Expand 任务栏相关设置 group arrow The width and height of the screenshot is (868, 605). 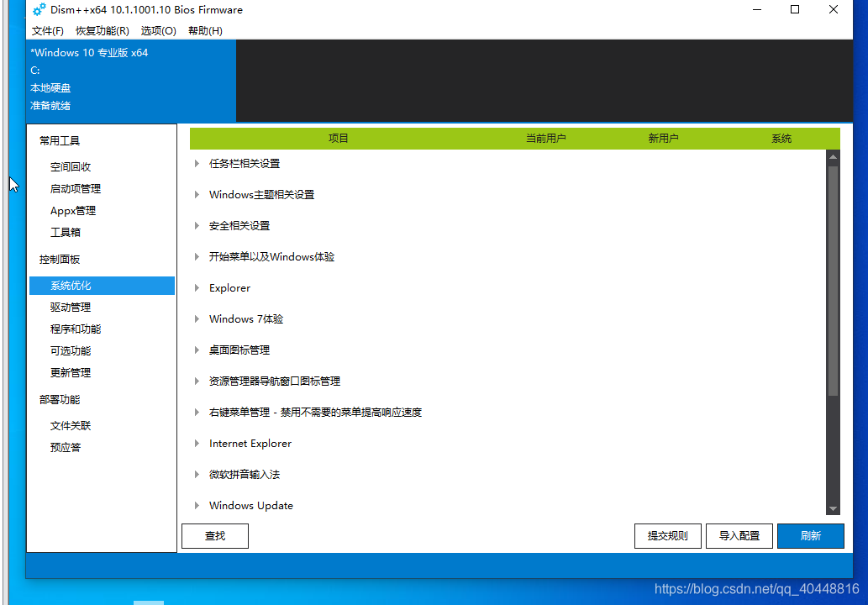tap(197, 163)
